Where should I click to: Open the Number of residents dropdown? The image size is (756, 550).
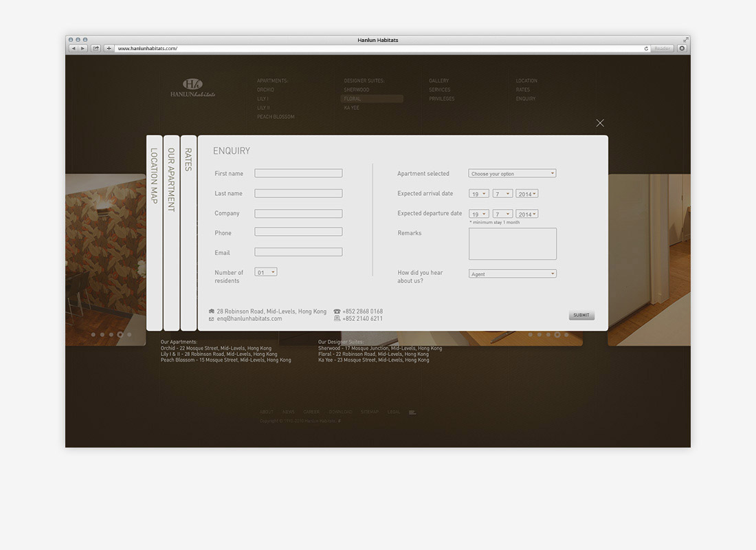[x=265, y=272]
